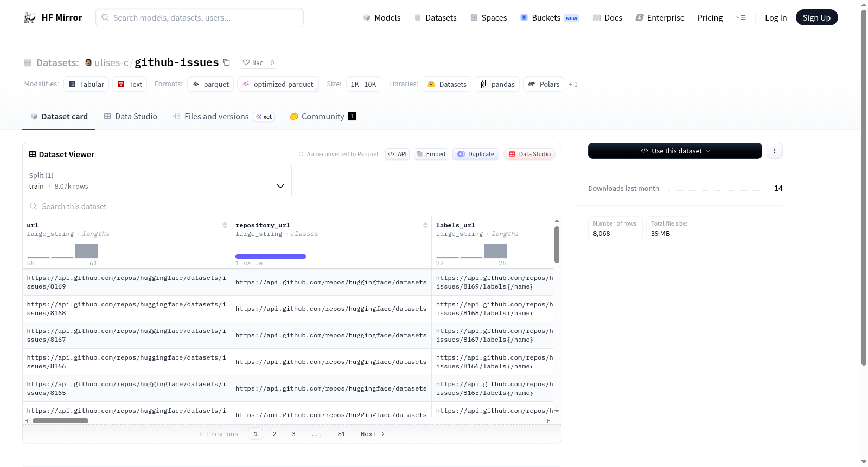The width and height of the screenshot is (868, 467).
Task: Go to Models in the navigation bar
Action: [x=382, y=18]
